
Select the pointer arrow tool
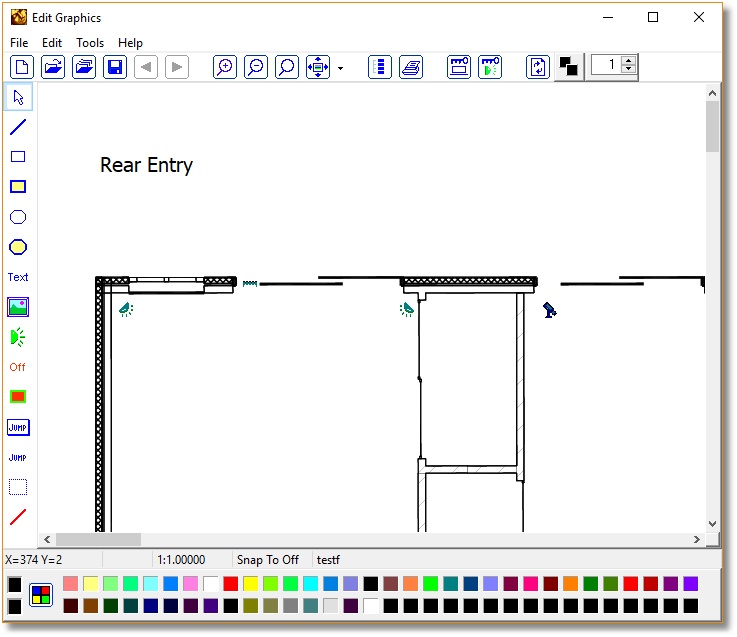18,97
